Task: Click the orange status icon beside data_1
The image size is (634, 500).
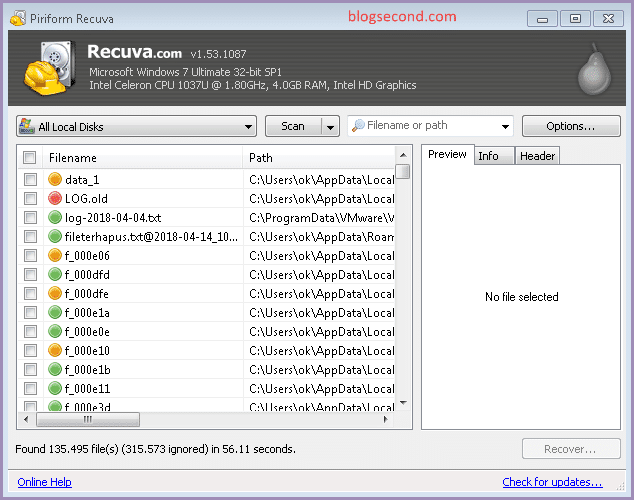Action: 55,179
